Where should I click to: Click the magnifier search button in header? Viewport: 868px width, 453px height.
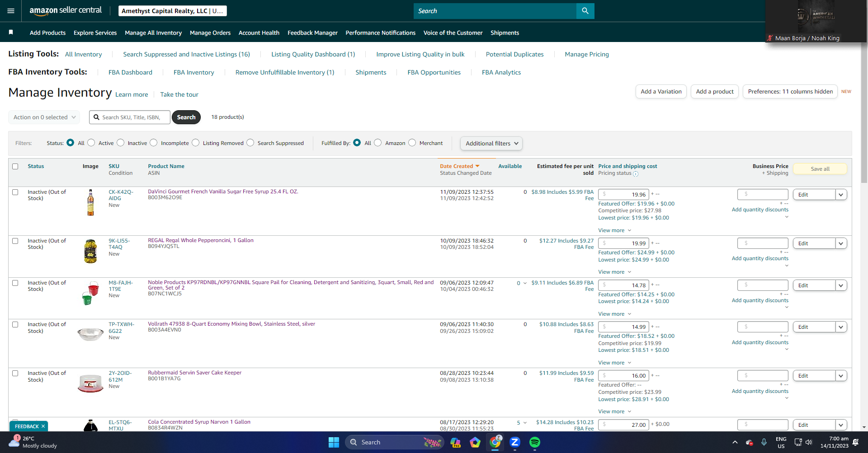(585, 11)
